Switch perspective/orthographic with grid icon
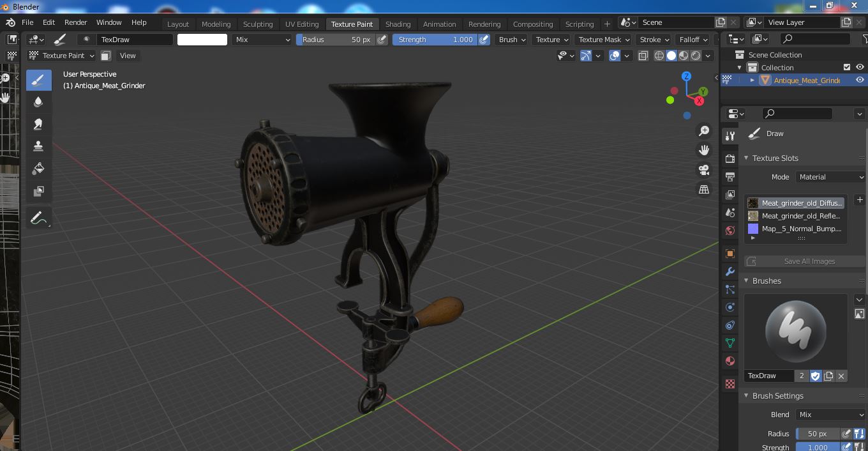The width and height of the screenshot is (868, 451). (704, 190)
